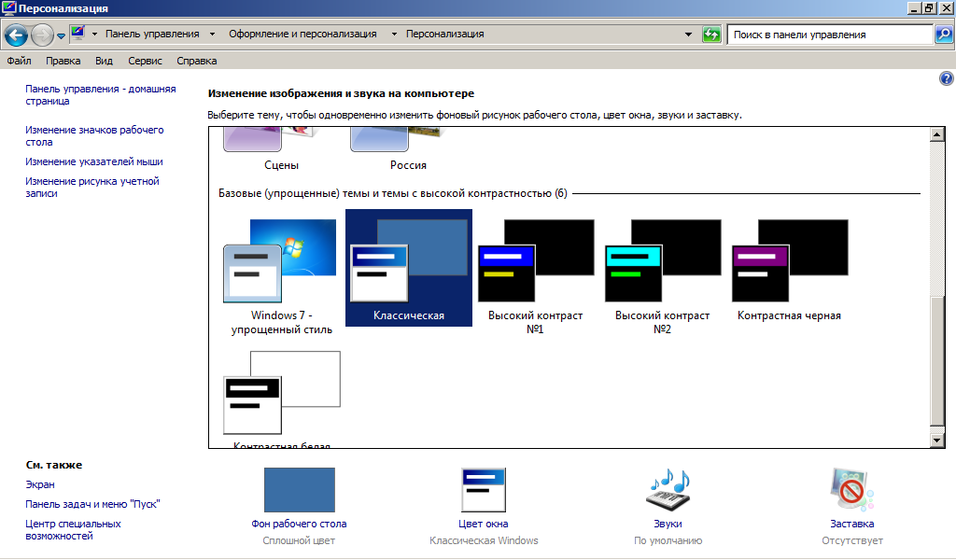Open the Сервис menu
The width and height of the screenshot is (956, 560).
(x=145, y=61)
